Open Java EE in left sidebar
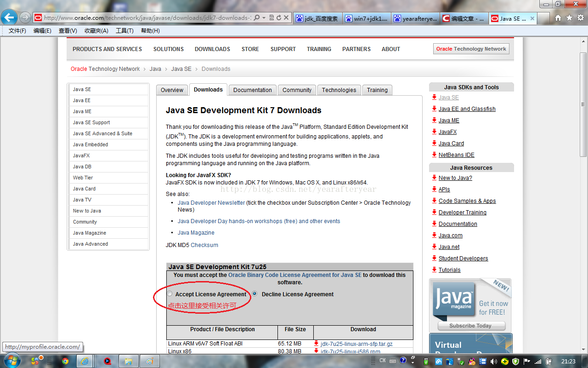The width and height of the screenshot is (588, 368). tap(82, 100)
